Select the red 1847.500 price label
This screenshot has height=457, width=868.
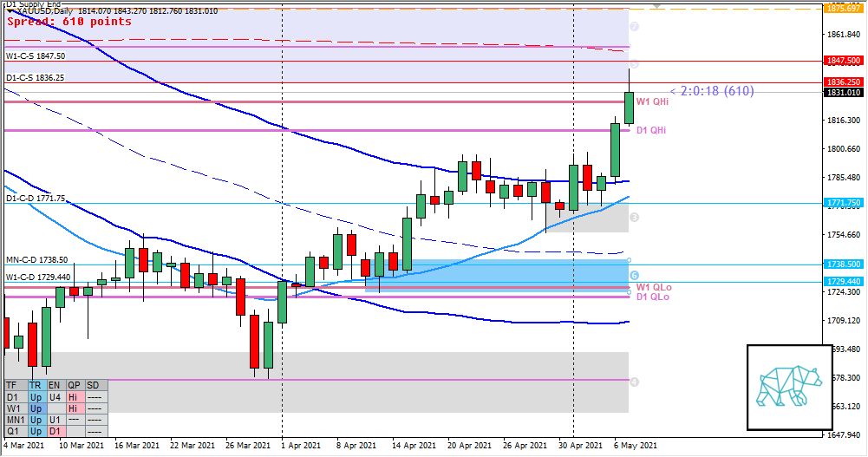click(x=843, y=61)
